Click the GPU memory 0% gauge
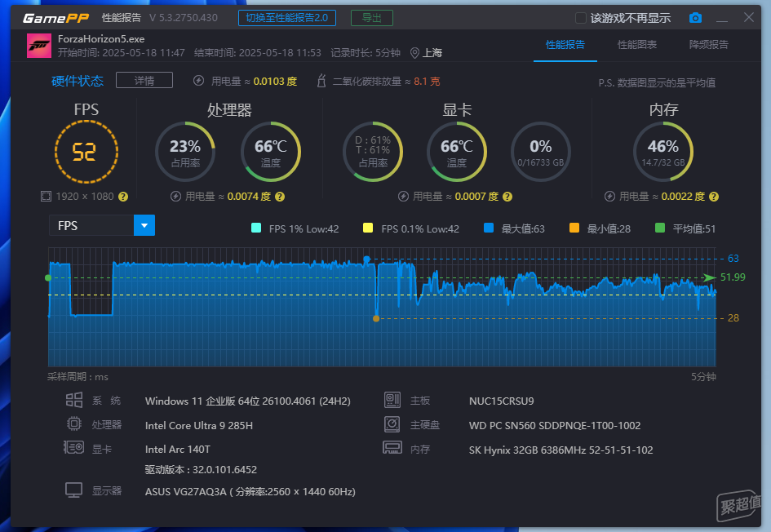The image size is (771, 532). (540, 152)
